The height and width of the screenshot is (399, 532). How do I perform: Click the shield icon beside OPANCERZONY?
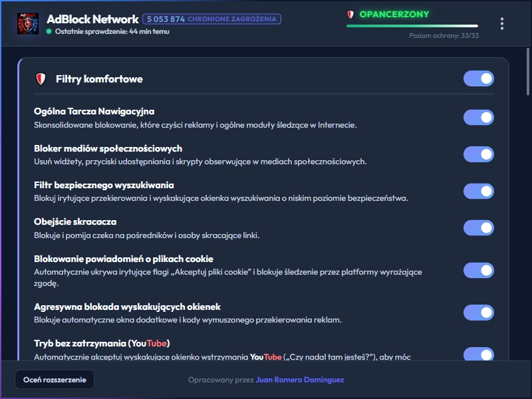(350, 15)
